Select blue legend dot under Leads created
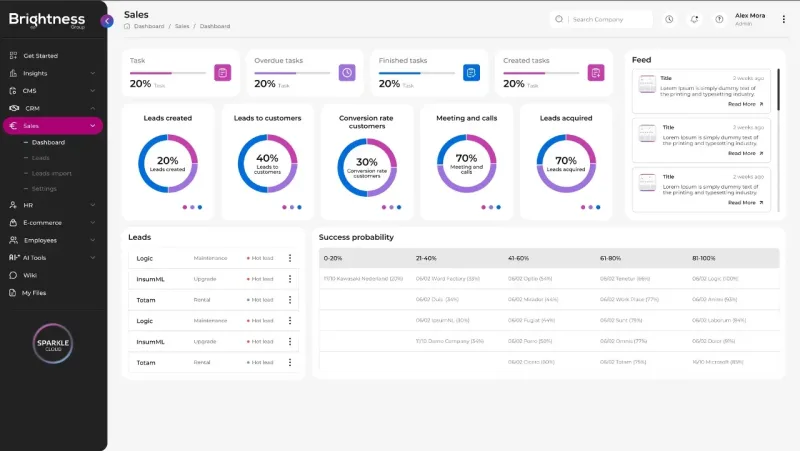Screen dimensions: 800x451 pyautogui.click(x=200, y=207)
